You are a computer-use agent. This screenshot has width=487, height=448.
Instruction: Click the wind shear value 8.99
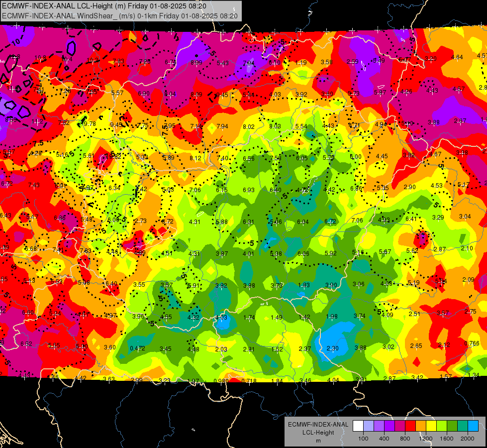[196, 63]
